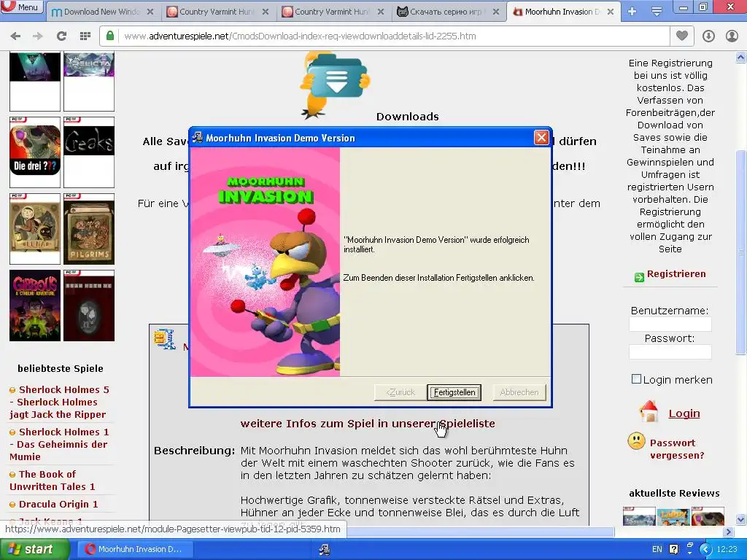Open first aktuellste Reviews thumbnail
The width and height of the screenshot is (747, 560).
click(x=639, y=516)
